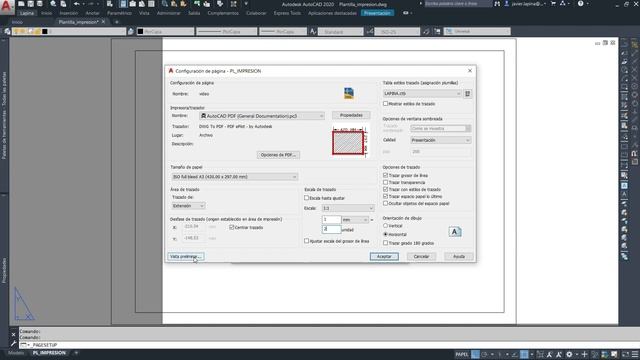Toggle Trazar con estilos de trazado checkbox
The width and height of the screenshot is (640, 360).
pos(385,189)
